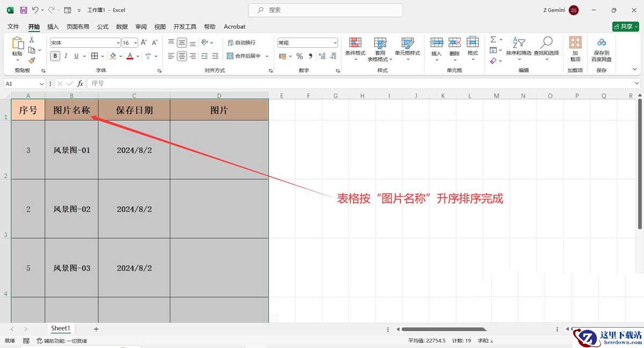The image size is (644, 348).
Task: Click the Increase Decimal icon
Action: [x=322, y=56]
